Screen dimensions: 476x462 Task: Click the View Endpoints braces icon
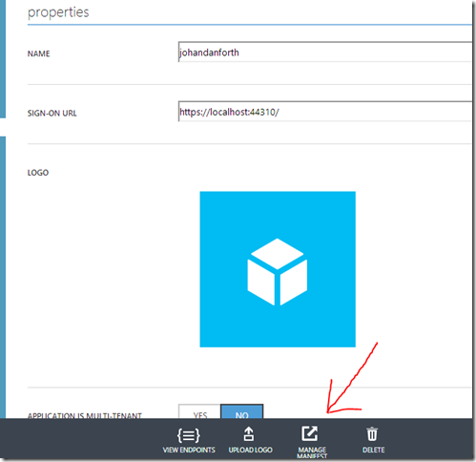pyautogui.click(x=189, y=435)
